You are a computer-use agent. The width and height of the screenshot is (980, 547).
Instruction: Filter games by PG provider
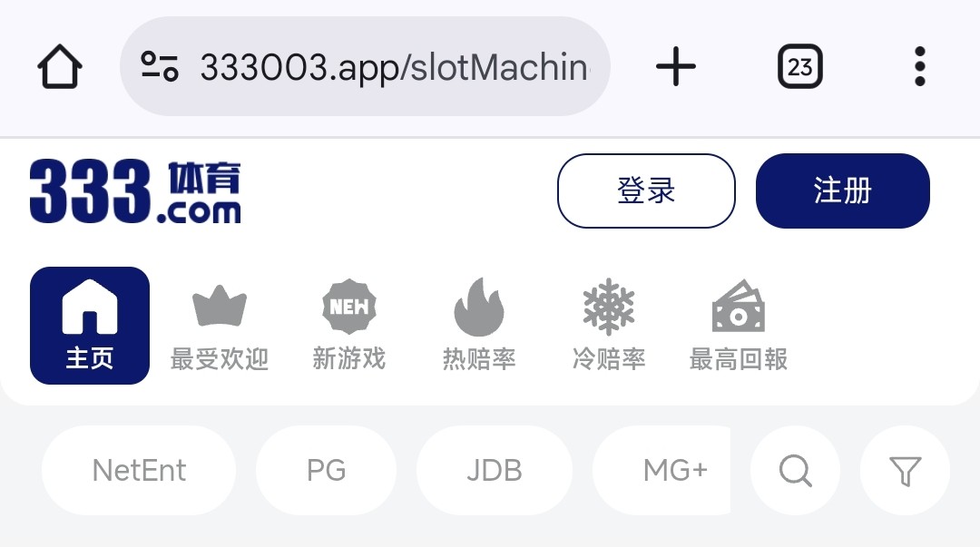coord(327,470)
